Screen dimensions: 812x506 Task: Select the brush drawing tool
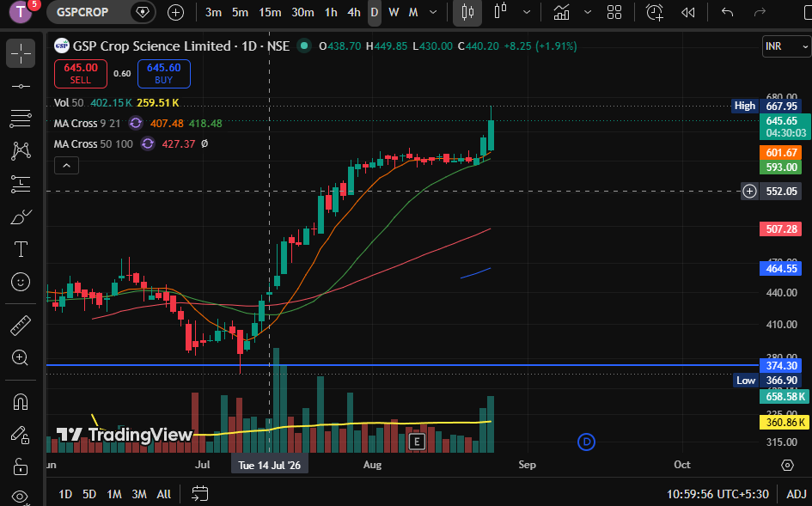21,217
